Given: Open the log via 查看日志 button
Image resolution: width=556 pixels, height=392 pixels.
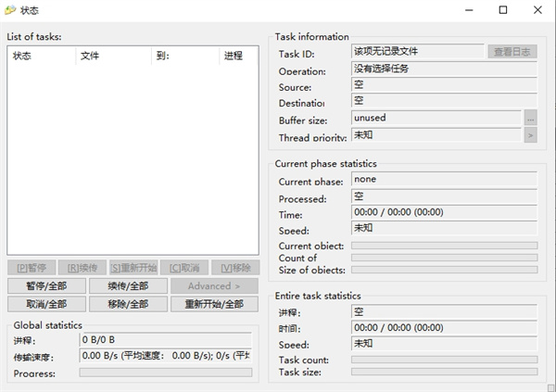Looking at the screenshot, I should coord(512,52).
